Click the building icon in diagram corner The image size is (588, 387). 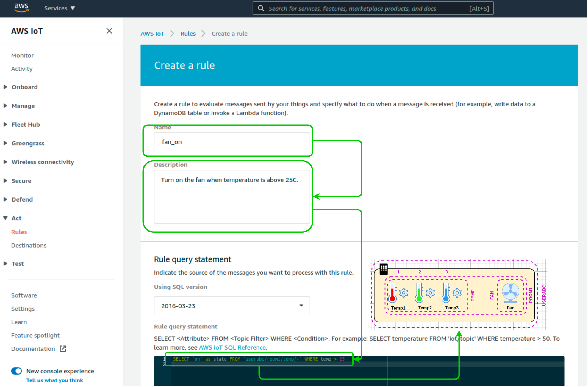pos(384,269)
